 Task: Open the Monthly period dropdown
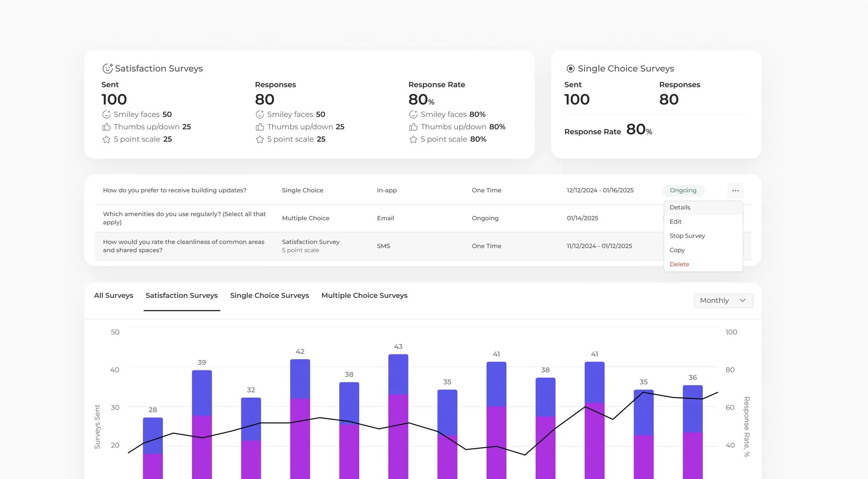(x=723, y=301)
